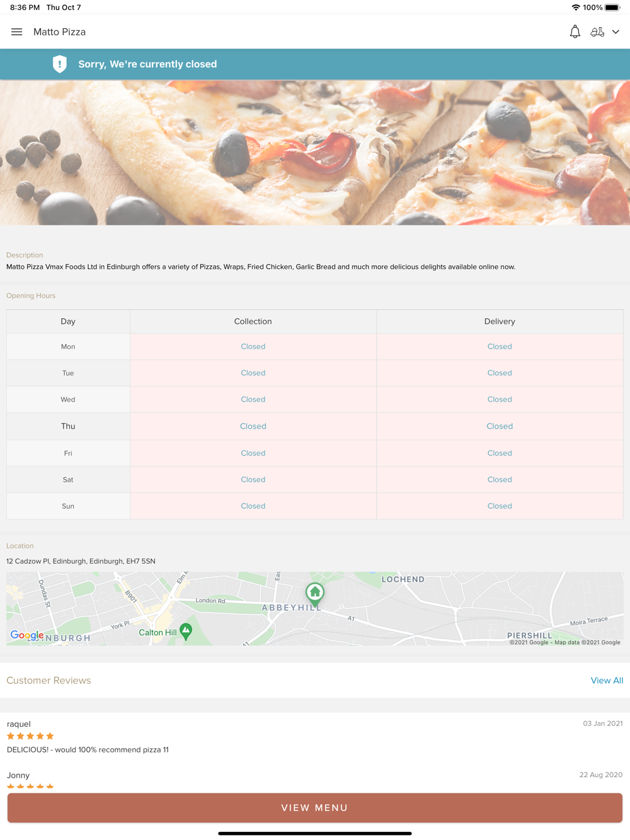630x840 pixels.
Task: Tap the Customer Reviews heading
Action: [49, 681]
